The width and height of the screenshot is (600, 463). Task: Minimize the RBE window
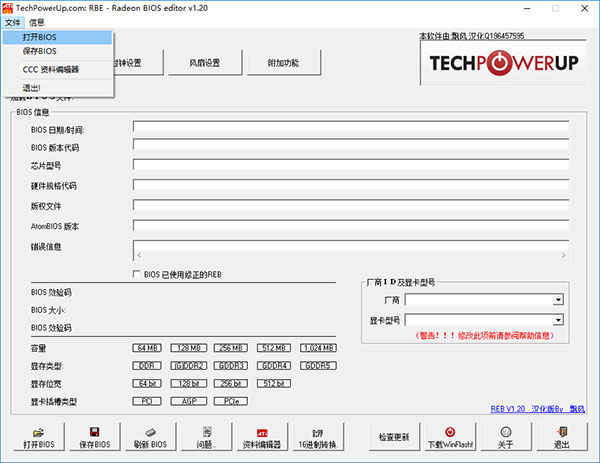tap(527, 8)
